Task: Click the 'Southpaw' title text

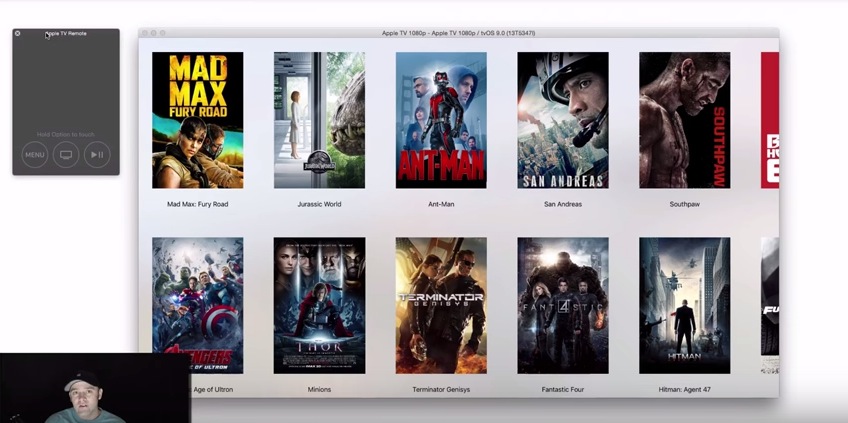Action: pyautogui.click(x=685, y=204)
